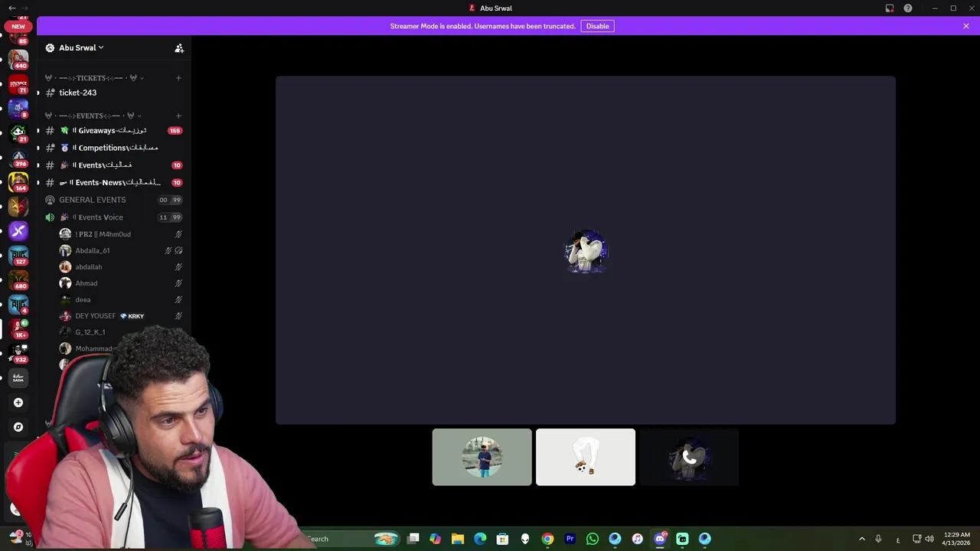The width and height of the screenshot is (980, 551).
Task: Open the help question mark icon
Action: click(x=908, y=8)
